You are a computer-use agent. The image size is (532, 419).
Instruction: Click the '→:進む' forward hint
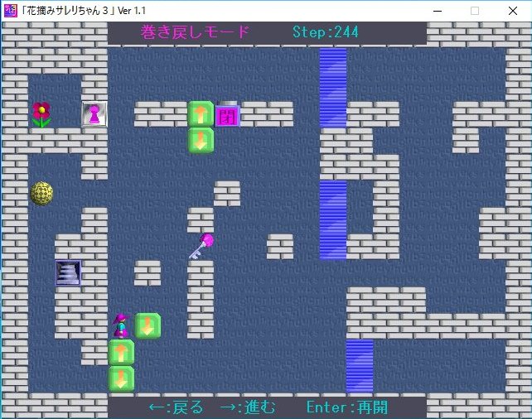tap(247, 407)
